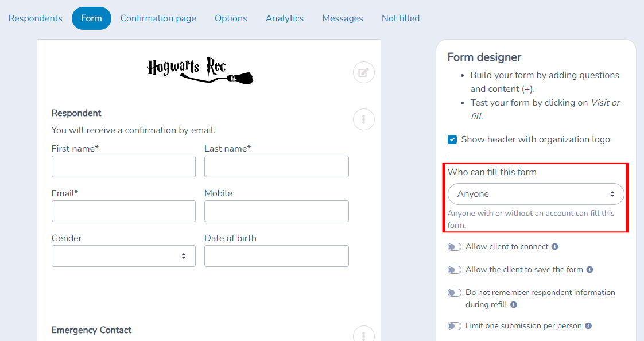Uncheck Show header with organization logo
Screen dimensions: 644x341
pyautogui.click(x=452, y=139)
